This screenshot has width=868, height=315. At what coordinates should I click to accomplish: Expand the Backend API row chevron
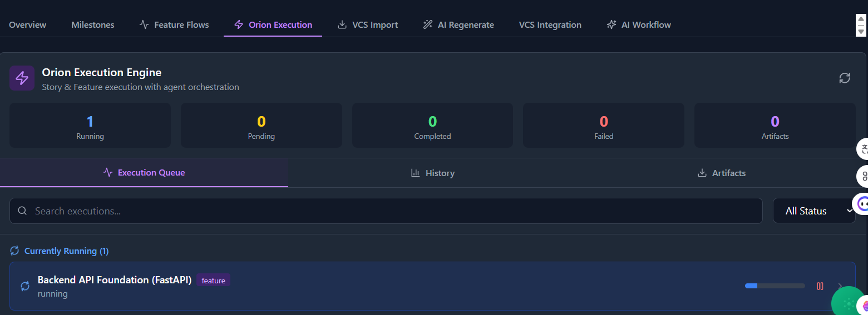[x=840, y=286]
